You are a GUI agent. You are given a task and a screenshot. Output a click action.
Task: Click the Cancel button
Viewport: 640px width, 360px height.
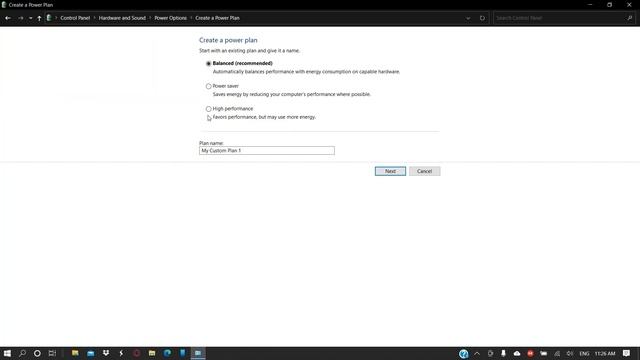pyautogui.click(x=424, y=171)
